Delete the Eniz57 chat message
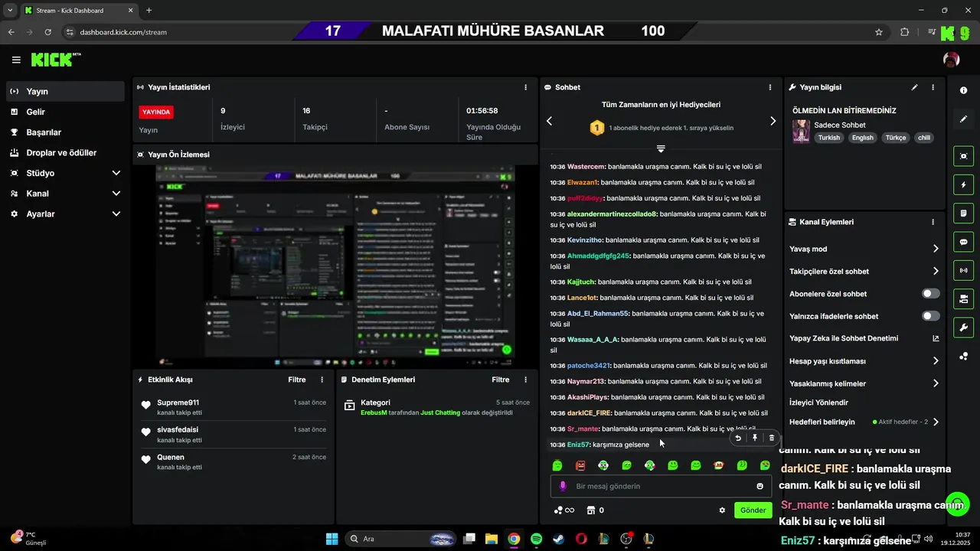The height and width of the screenshot is (551, 980). click(x=772, y=438)
